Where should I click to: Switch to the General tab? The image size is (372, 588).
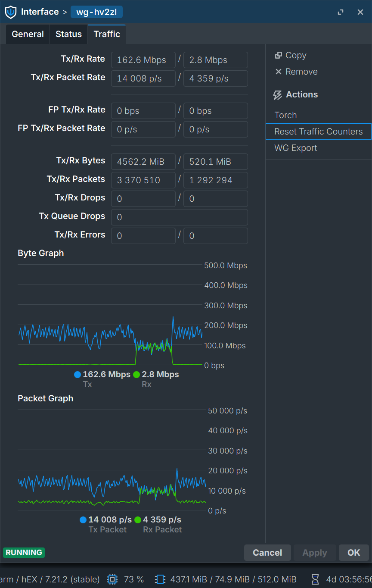(x=28, y=34)
